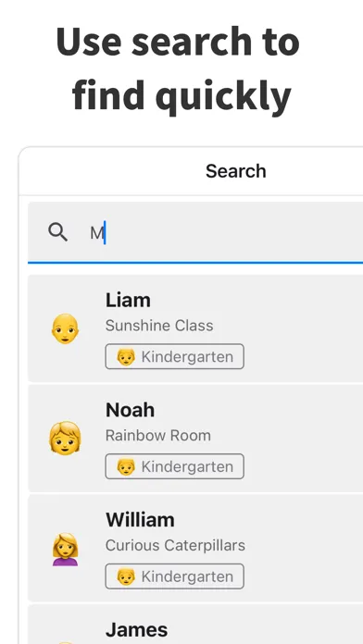The image size is (363, 644).
Task: Click the Rainbow Room subtitle
Action: (x=158, y=436)
